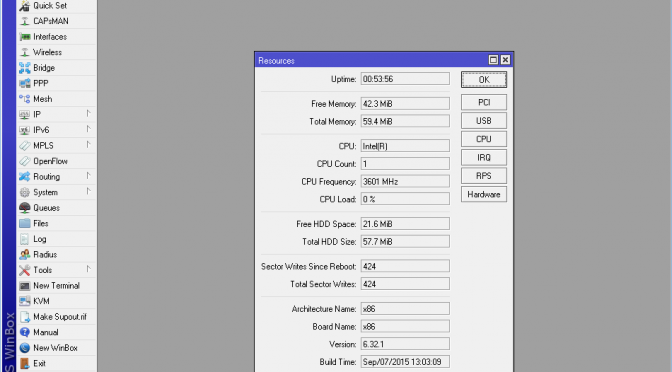Click the Mesh network icon
672x372 pixels.
coord(25,99)
